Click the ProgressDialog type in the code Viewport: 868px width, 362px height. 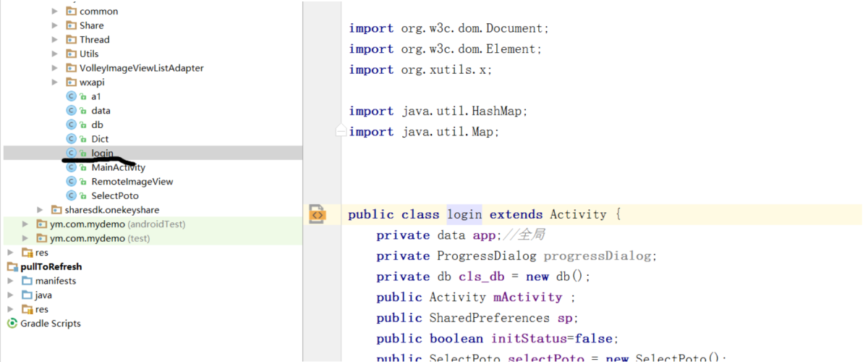click(x=487, y=256)
